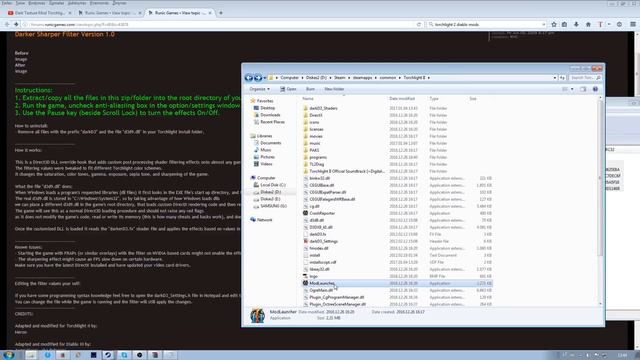Open Explorer recent locations dropdown arrow
The width and height of the screenshot is (640, 360).
click(264, 78)
